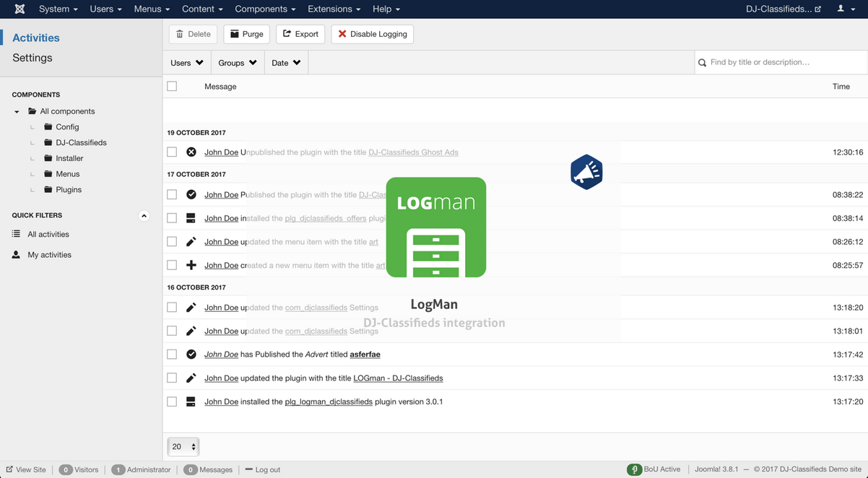
Task: Click the pencil icon in the 08:26:12 row
Action: click(x=191, y=242)
